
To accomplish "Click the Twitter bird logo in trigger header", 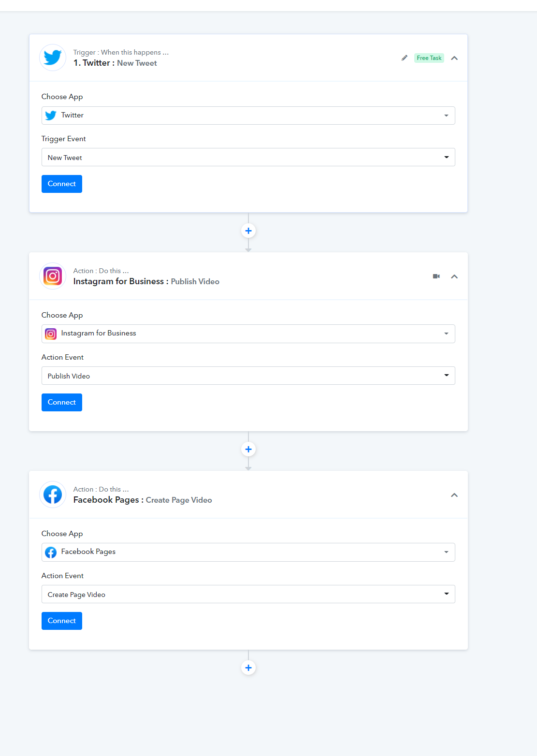I will (53, 58).
